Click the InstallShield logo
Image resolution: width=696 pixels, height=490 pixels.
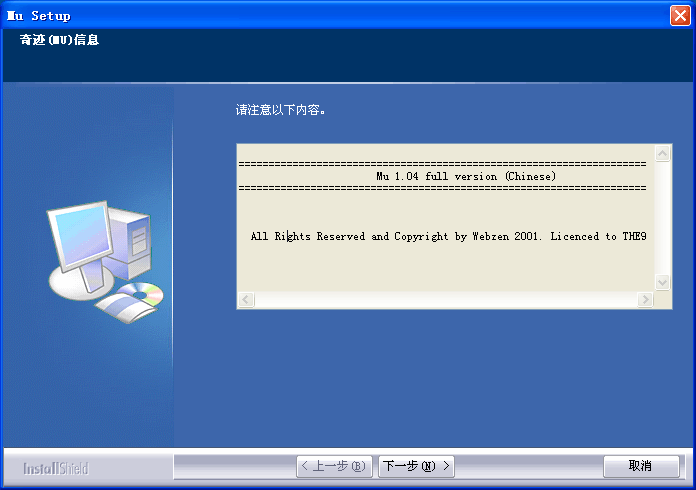(56, 469)
